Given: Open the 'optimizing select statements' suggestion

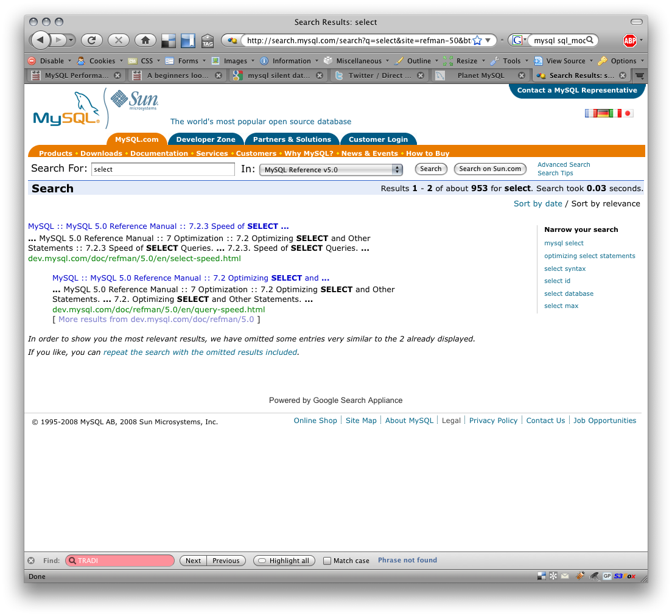Looking at the screenshot, I should [590, 256].
